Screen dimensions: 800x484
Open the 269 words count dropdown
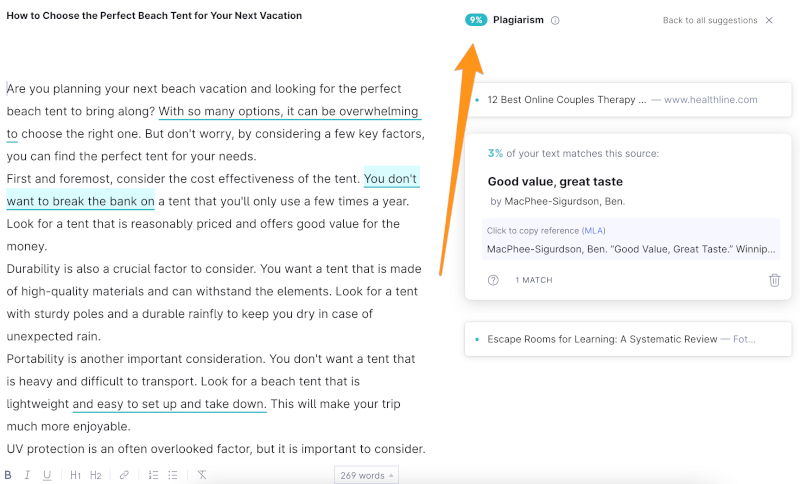pos(366,475)
